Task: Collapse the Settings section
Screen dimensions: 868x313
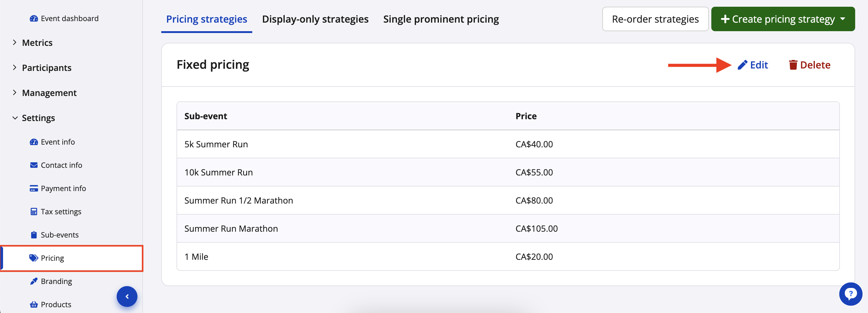Action: pyautogui.click(x=38, y=118)
